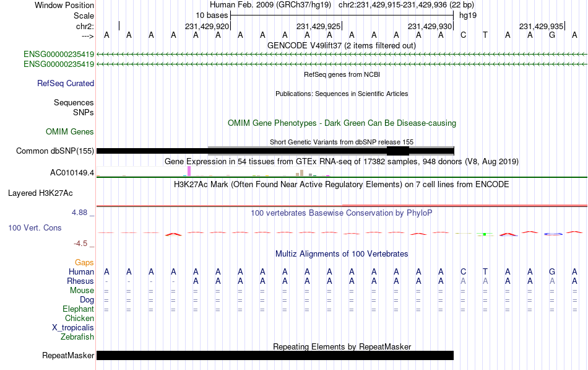Click the tan GTEx expression bars

click(300, 173)
